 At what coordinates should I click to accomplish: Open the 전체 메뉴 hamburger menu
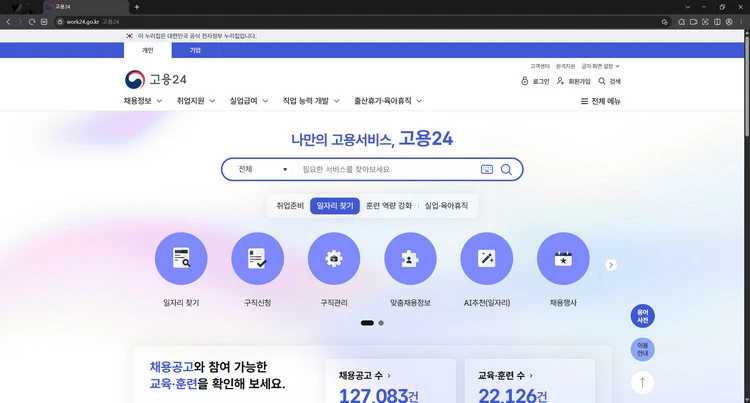click(x=600, y=101)
